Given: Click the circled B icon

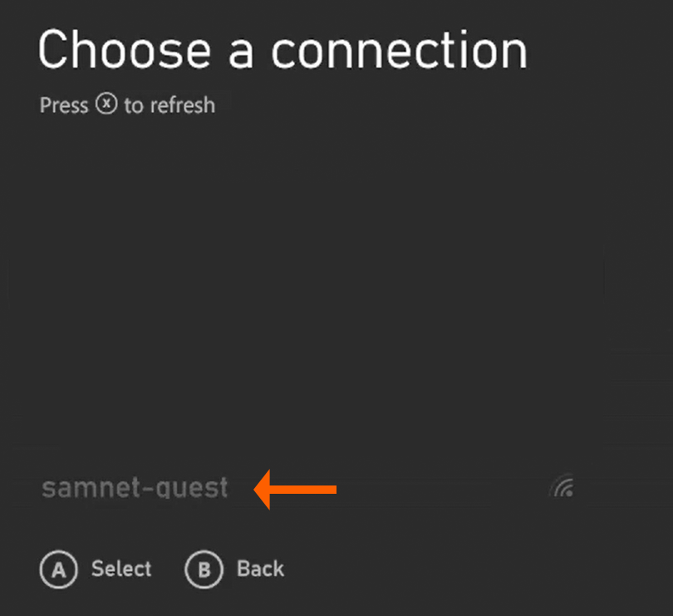Looking at the screenshot, I should [x=204, y=569].
